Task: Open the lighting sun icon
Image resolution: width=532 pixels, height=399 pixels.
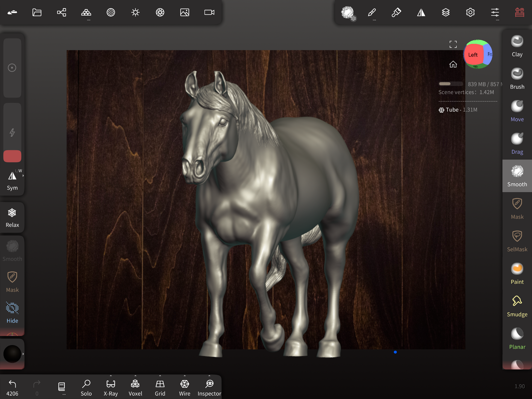Action: point(135,12)
